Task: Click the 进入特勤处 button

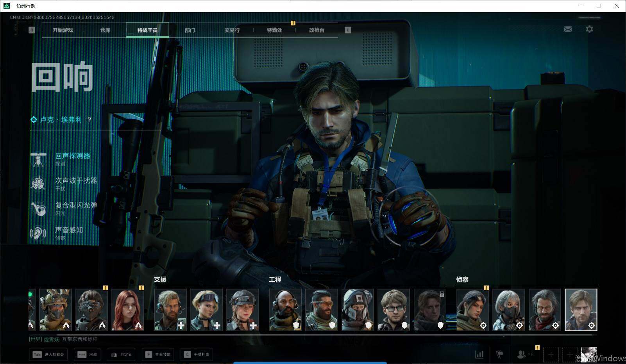Action: [48, 354]
